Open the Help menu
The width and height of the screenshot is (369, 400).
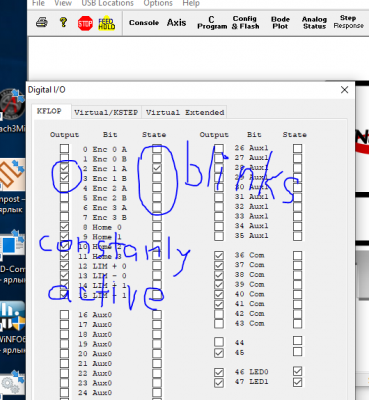coord(191,3)
